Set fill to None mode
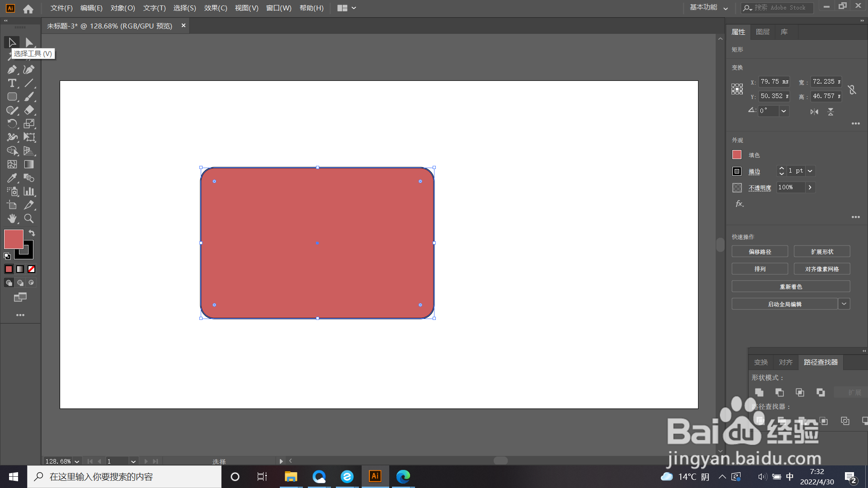The image size is (868, 488). point(32,269)
